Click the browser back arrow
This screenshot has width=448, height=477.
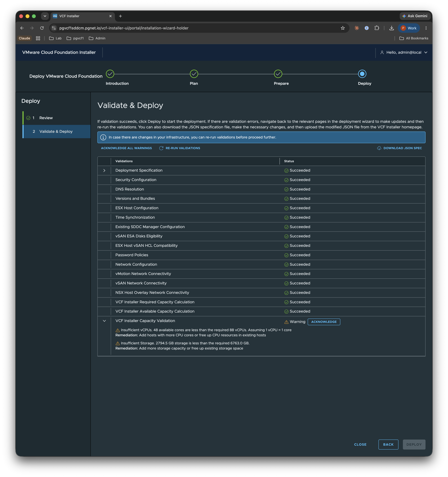coord(22,28)
